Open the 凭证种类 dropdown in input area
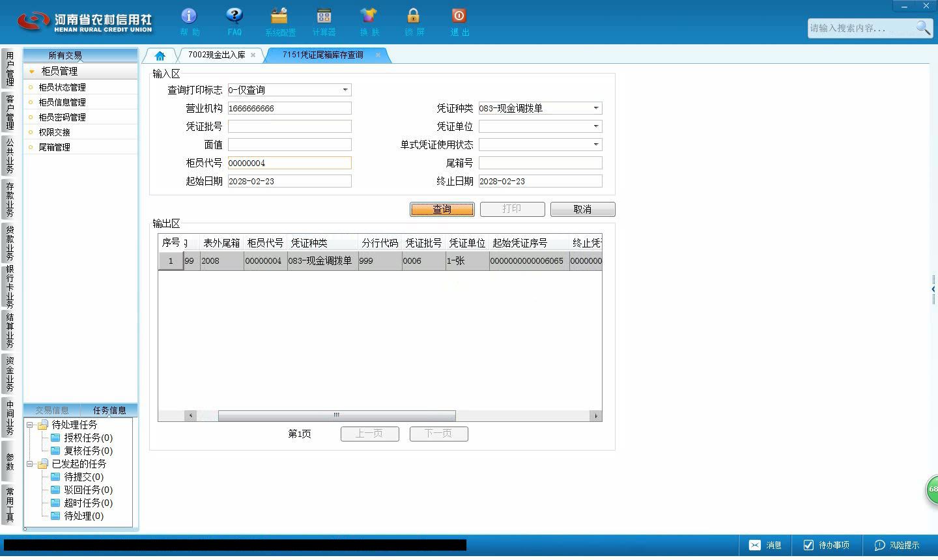Screen dimensions: 938x560 (x=596, y=108)
